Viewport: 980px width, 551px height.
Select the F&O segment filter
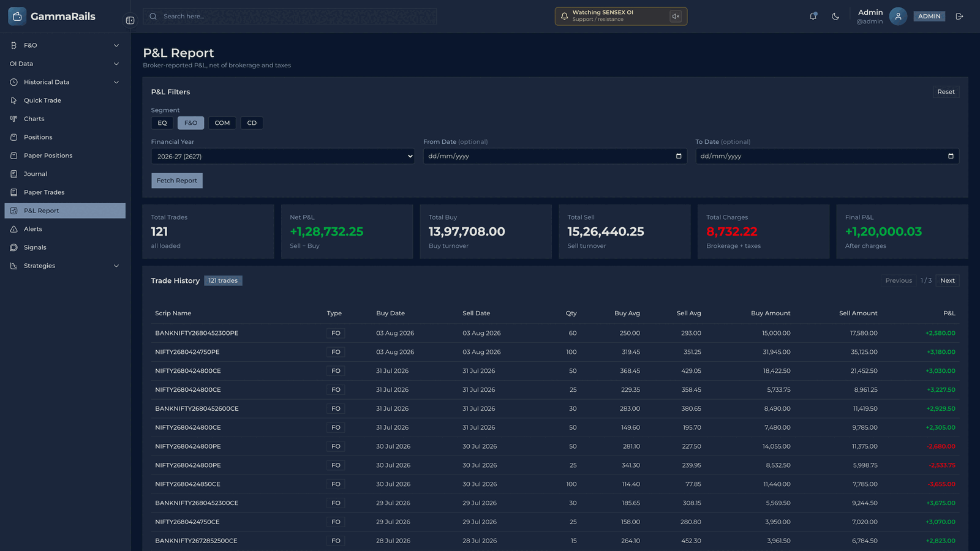(190, 123)
